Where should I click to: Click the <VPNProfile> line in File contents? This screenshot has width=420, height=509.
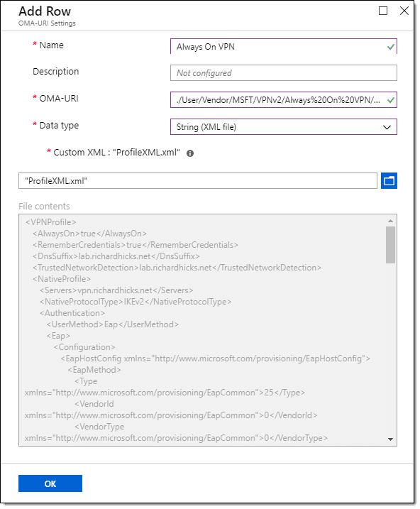[51, 222]
